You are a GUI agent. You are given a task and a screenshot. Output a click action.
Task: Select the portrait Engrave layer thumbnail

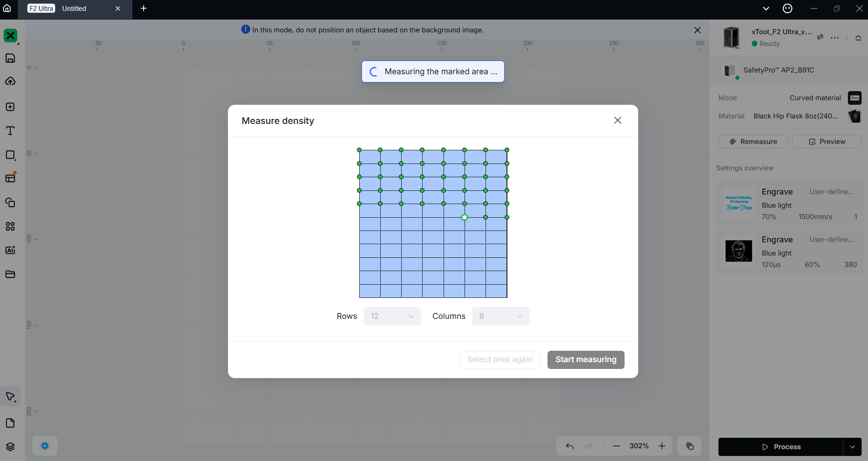(739, 251)
